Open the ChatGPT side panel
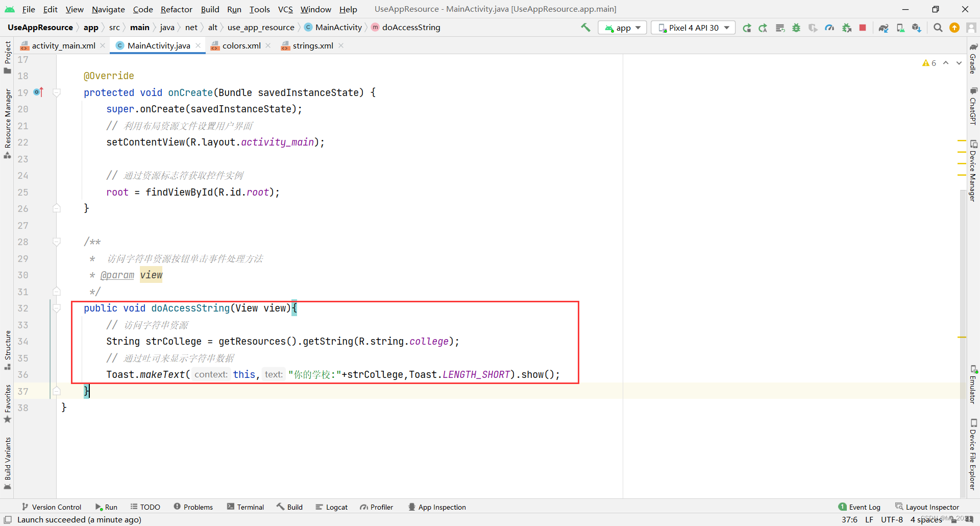Image resolution: width=980 pixels, height=526 pixels. (x=973, y=106)
